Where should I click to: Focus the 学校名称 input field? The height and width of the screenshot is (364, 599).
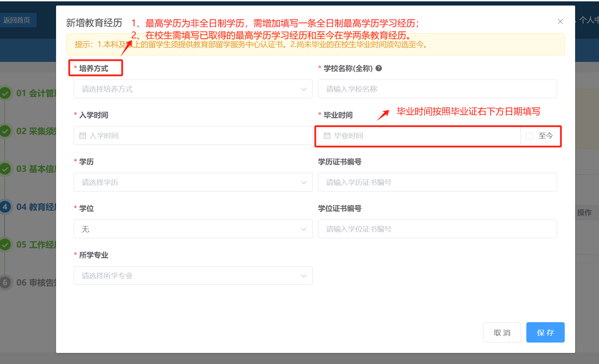click(x=437, y=89)
